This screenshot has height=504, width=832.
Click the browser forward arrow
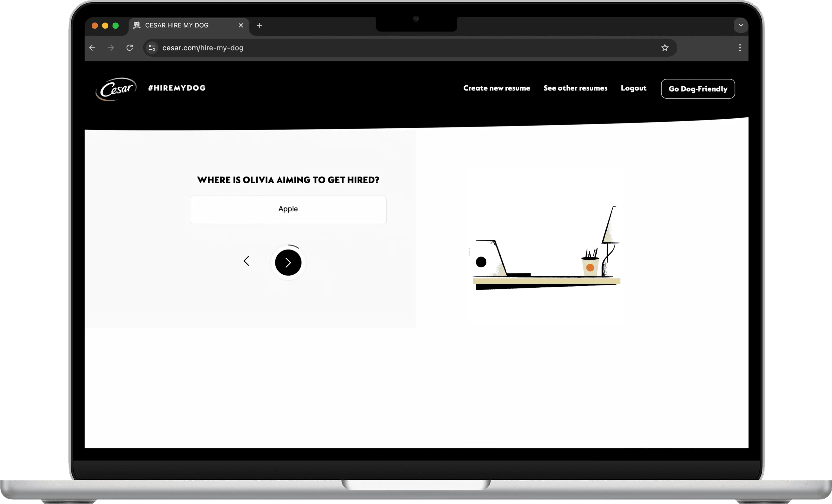[111, 48]
